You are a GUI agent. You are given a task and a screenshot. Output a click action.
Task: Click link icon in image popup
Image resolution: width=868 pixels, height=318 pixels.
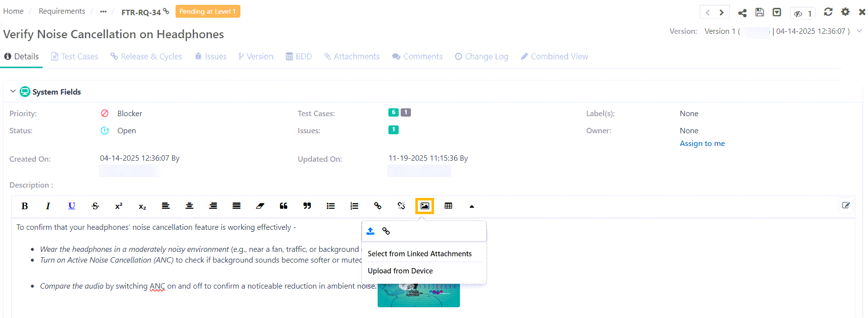[x=386, y=231]
